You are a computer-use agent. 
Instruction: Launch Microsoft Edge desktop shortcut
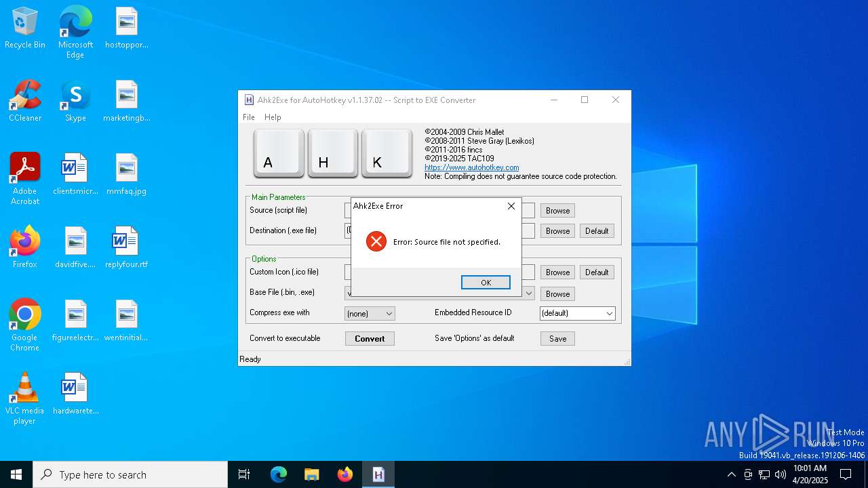[75, 33]
